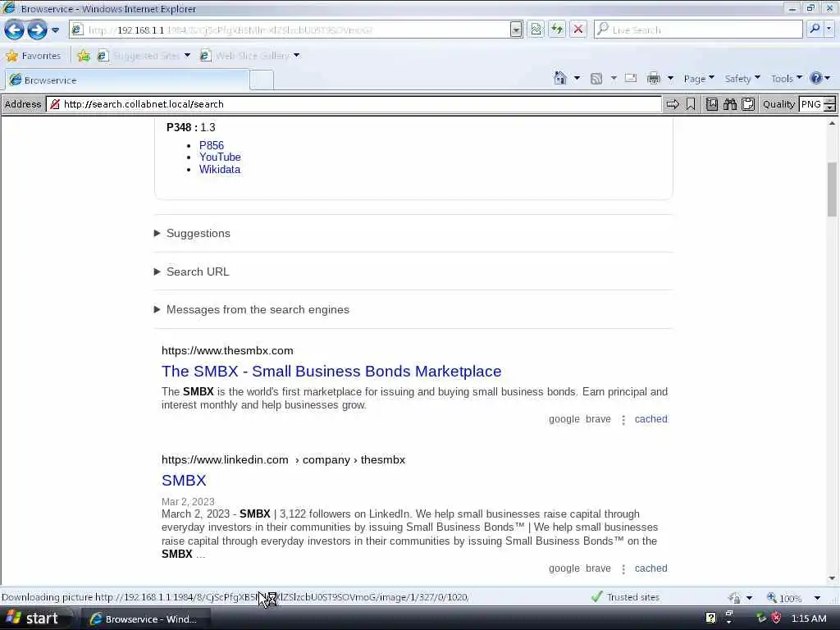
Task: Open search provider options dropdown arrow
Action: pos(829,30)
